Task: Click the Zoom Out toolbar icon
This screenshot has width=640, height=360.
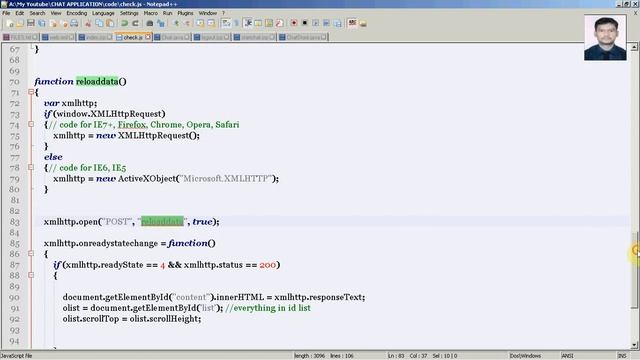Action: pyautogui.click(x=187, y=23)
